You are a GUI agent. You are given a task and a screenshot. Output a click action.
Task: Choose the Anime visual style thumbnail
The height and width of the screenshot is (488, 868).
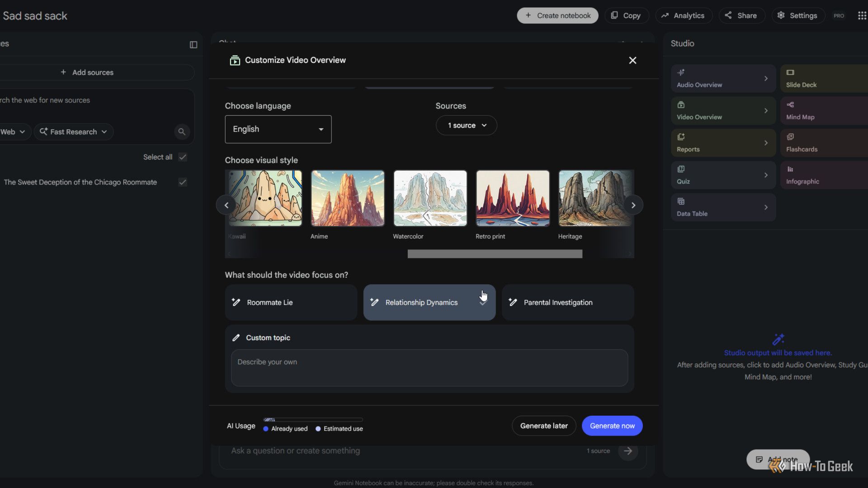pos(348,198)
